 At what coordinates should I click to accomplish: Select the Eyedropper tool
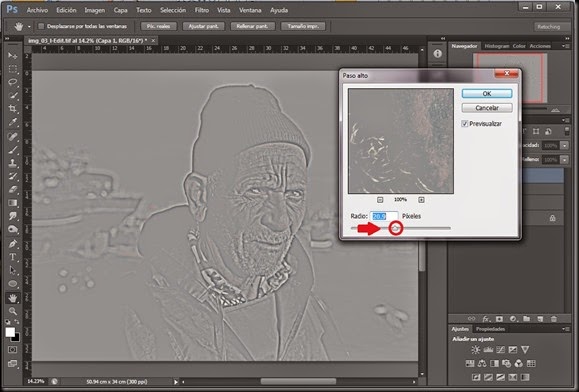coord(13,122)
